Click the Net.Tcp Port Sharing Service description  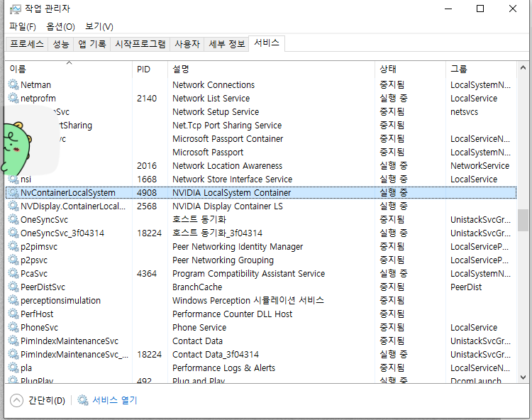coord(227,125)
